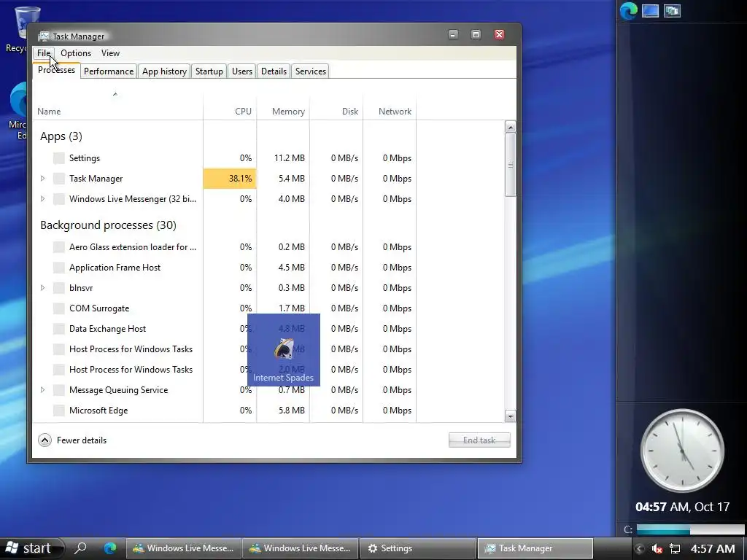Screen dimensions: 747x560
Task: Activate the Task Manager taskbar button
Action: (x=535, y=548)
